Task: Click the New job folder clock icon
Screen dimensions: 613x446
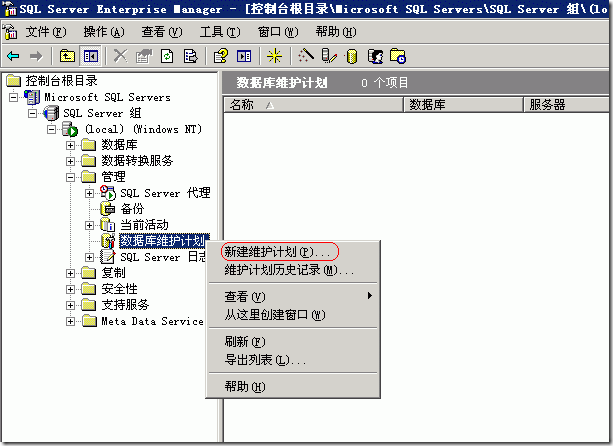Action: pyautogui.click(x=398, y=56)
